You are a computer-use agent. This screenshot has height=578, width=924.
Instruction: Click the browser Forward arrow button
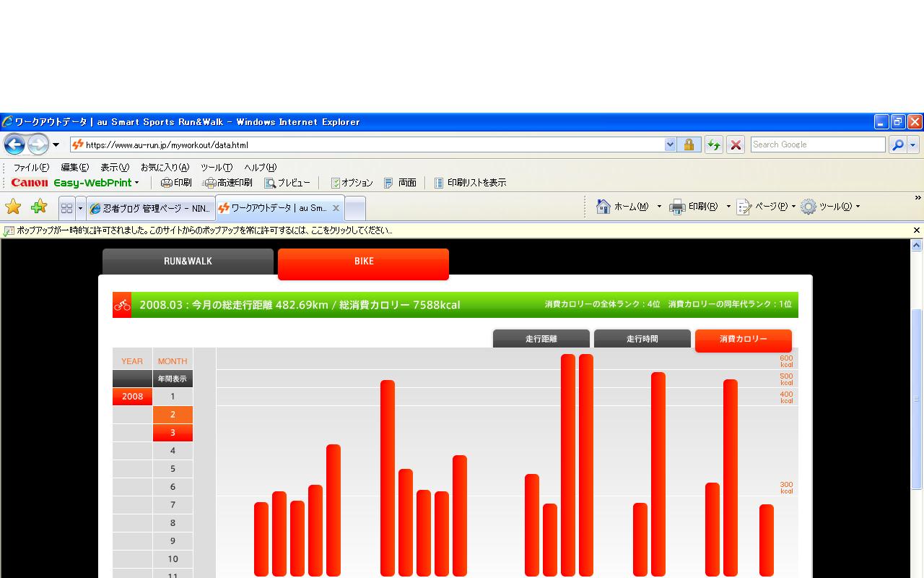click(38, 144)
